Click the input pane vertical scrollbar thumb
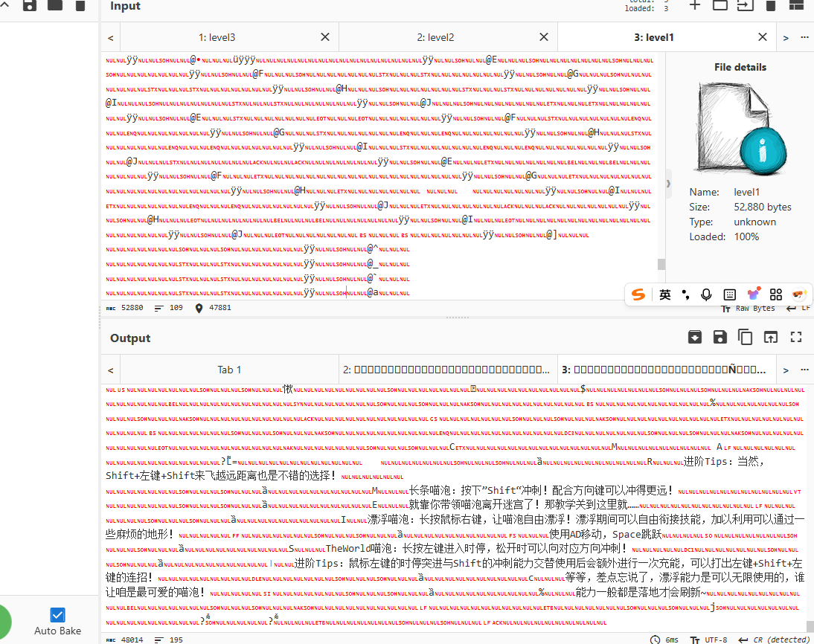The height and width of the screenshot is (644, 814). [x=661, y=264]
